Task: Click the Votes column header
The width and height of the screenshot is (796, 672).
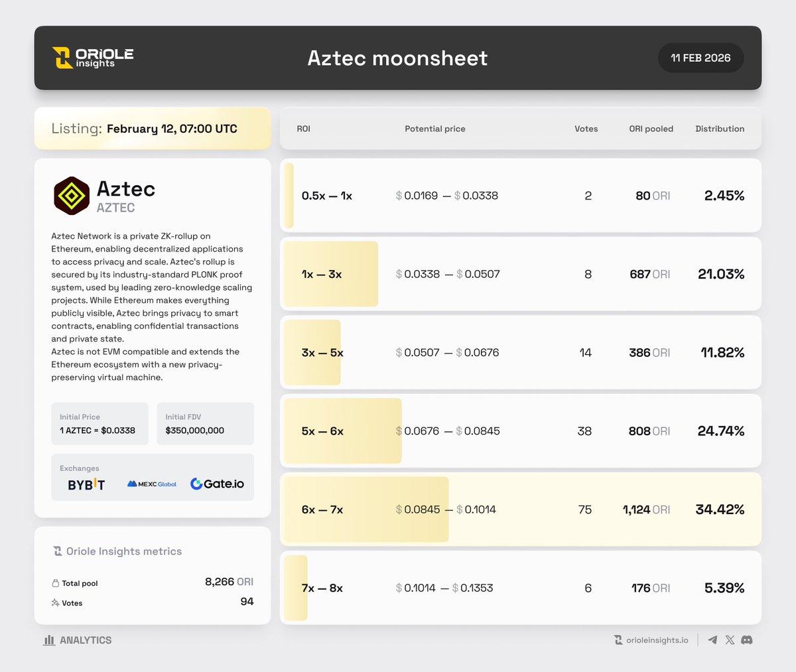Action: (x=586, y=129)
